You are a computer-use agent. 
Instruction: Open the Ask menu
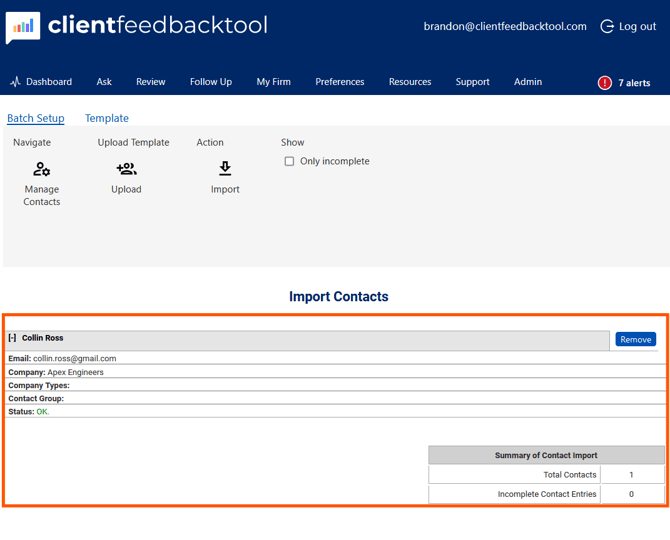(x=104, y=82)
